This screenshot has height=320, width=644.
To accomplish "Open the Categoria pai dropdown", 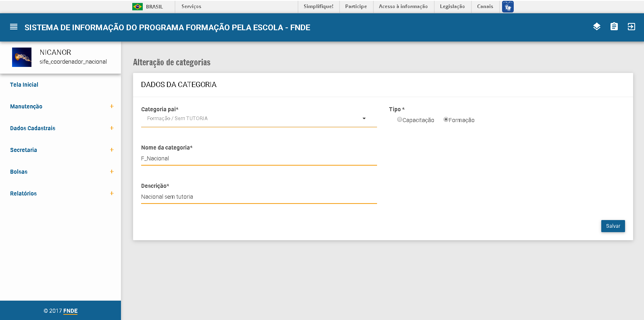I will [x=258, y=118].
